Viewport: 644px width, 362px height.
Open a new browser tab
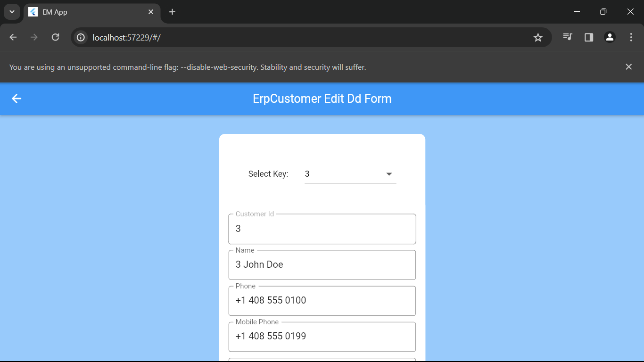point(173,12)
